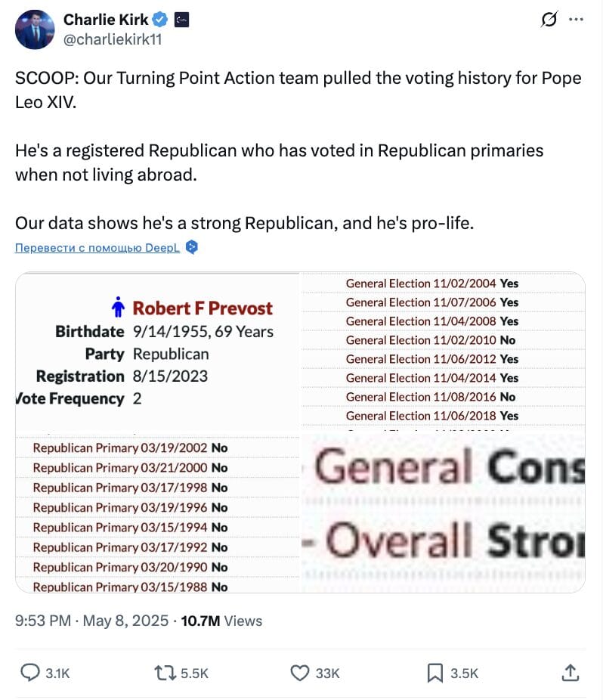Open the Robert F Prevost voter record image
Screen dimensions: 603x700
click(158, 353)
